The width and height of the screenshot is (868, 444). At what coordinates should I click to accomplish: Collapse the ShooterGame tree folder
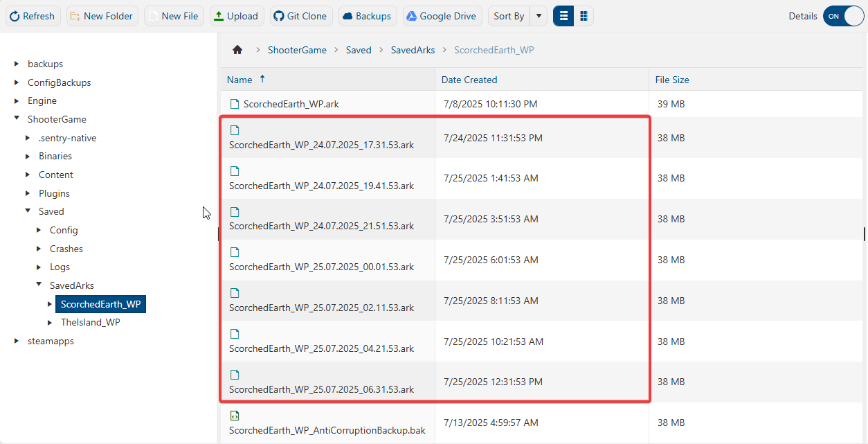click(x=17, y=118)
